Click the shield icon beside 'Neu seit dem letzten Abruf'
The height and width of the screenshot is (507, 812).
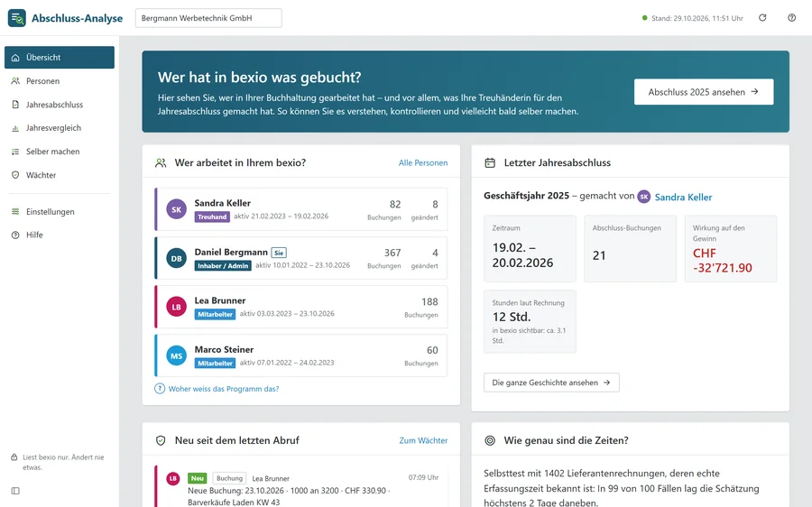click(x=161, y=440)
